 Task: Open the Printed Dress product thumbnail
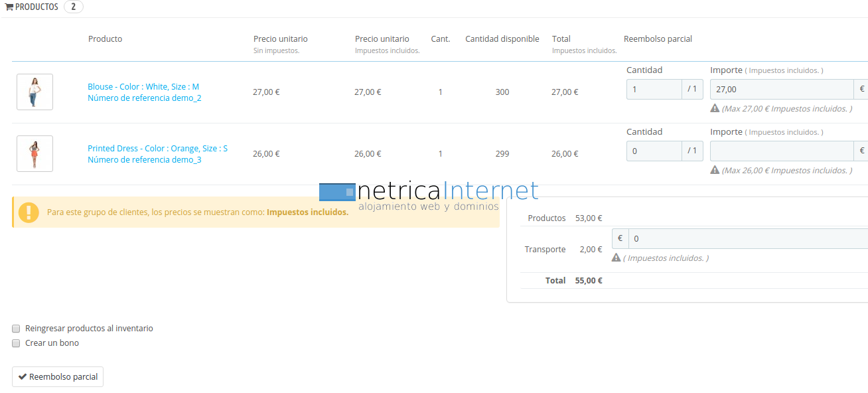(35, 153)
